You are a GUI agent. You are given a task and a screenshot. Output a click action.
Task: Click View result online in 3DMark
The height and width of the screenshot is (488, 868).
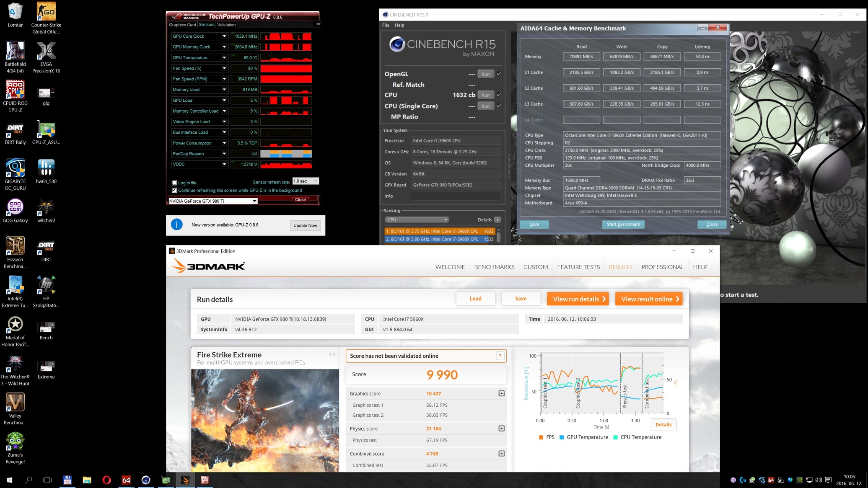click(649, 299)
